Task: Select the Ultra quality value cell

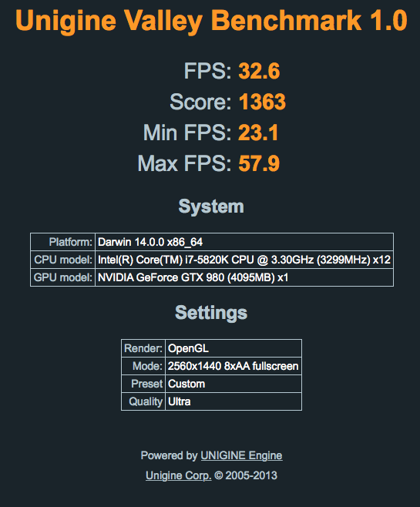Action: point(234,401)
